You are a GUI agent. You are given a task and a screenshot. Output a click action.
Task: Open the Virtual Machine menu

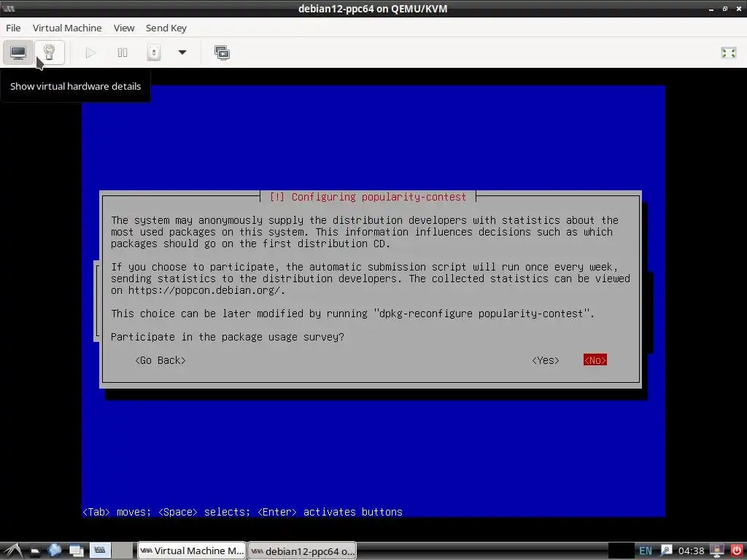click(x=67, y=28)
